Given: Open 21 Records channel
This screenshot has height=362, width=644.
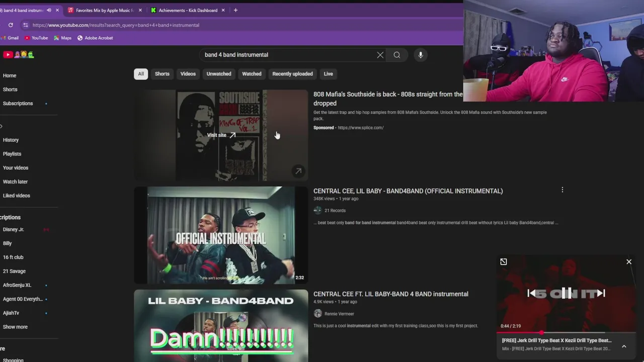Looking at the screenshot, I should pyautogui.click(x=335, y=211).
